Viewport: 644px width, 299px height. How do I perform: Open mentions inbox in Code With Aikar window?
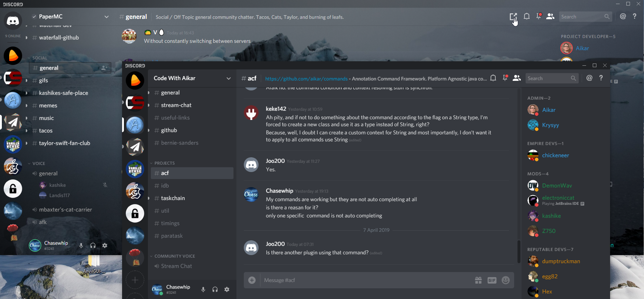point(589,78)
